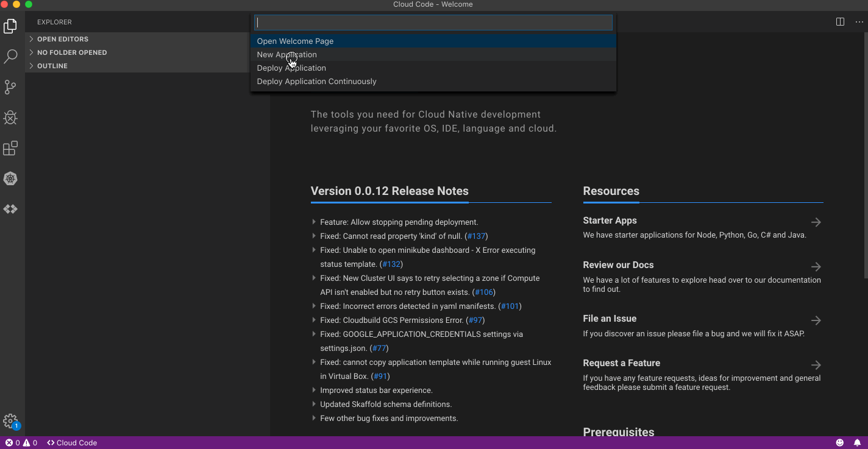Expand 'Allow stopping pending deployment' note
868x449 pixels.
314,222
